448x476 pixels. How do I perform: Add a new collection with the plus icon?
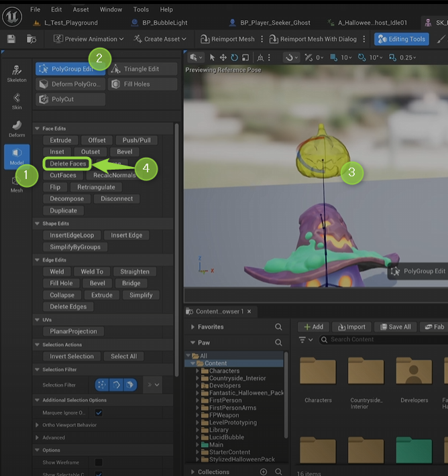click(x=264, y=472)
